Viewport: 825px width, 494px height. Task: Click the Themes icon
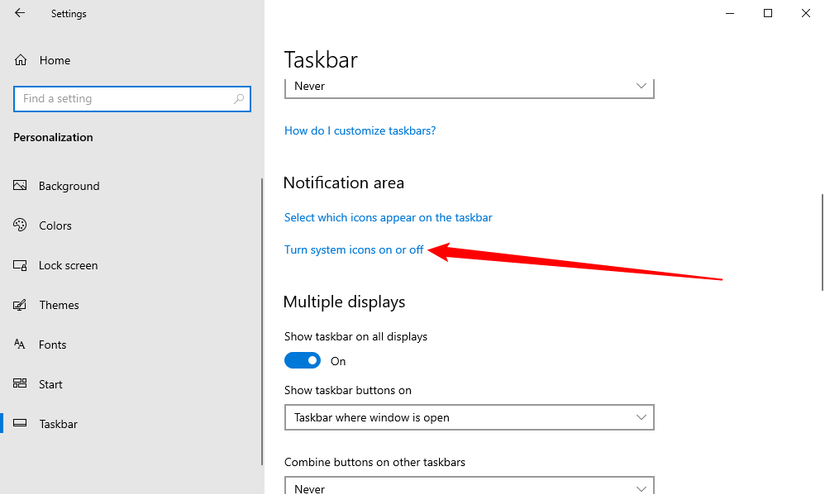[x=19, y=305]
